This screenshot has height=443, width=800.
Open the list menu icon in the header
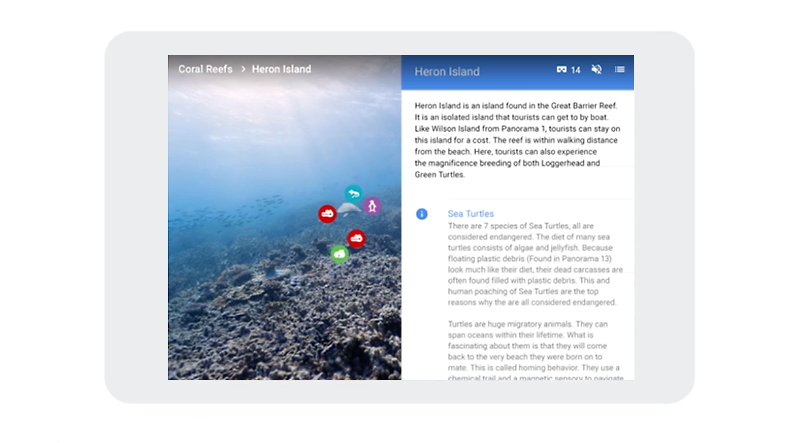click(619, 69)
